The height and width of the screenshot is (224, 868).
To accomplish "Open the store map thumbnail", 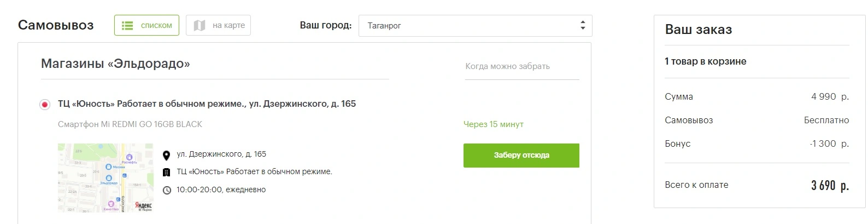I will click(105, 178).
